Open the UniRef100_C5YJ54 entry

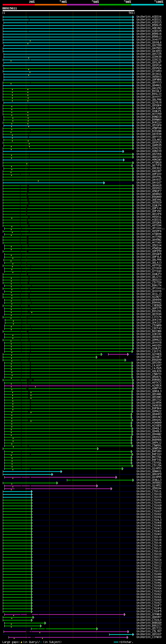point(149,465)
